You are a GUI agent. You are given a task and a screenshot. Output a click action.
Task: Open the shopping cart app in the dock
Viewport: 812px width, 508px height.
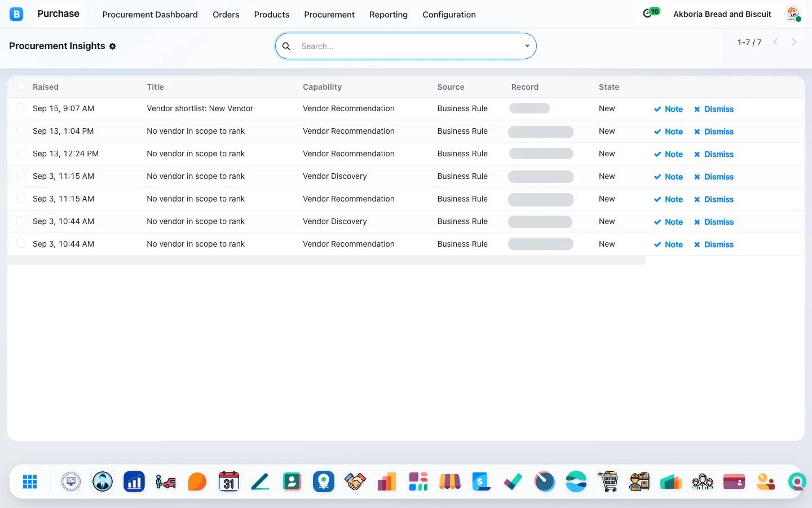click(x=608, y=481)
